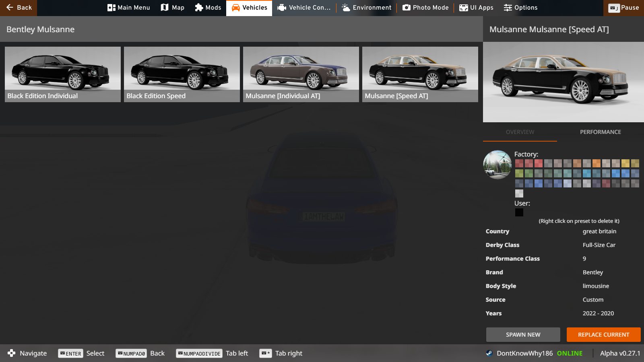Click the 'Tab right' hint label
This screenshot has height=362, width=644.
click(289, 353)
